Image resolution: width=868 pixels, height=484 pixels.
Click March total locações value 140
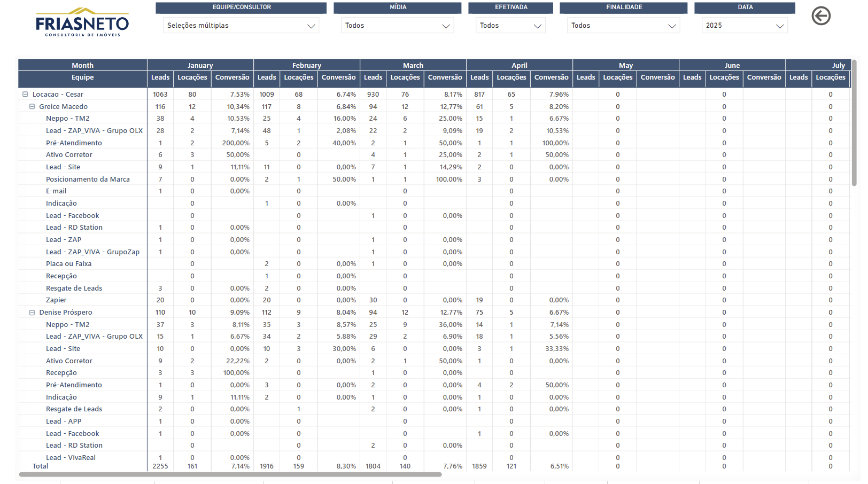tap(405, 466)
